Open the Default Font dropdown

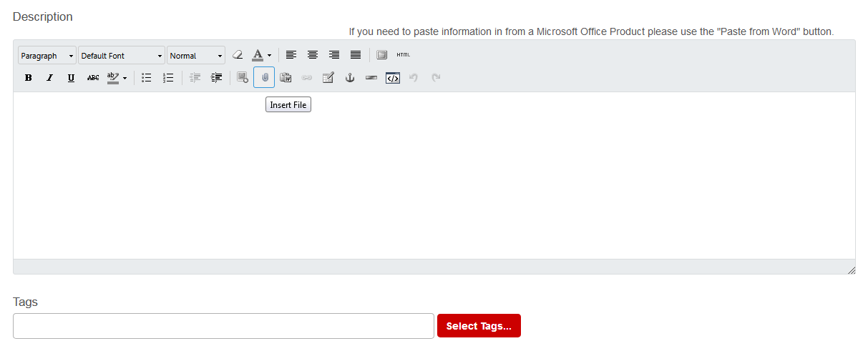point(122,55)
